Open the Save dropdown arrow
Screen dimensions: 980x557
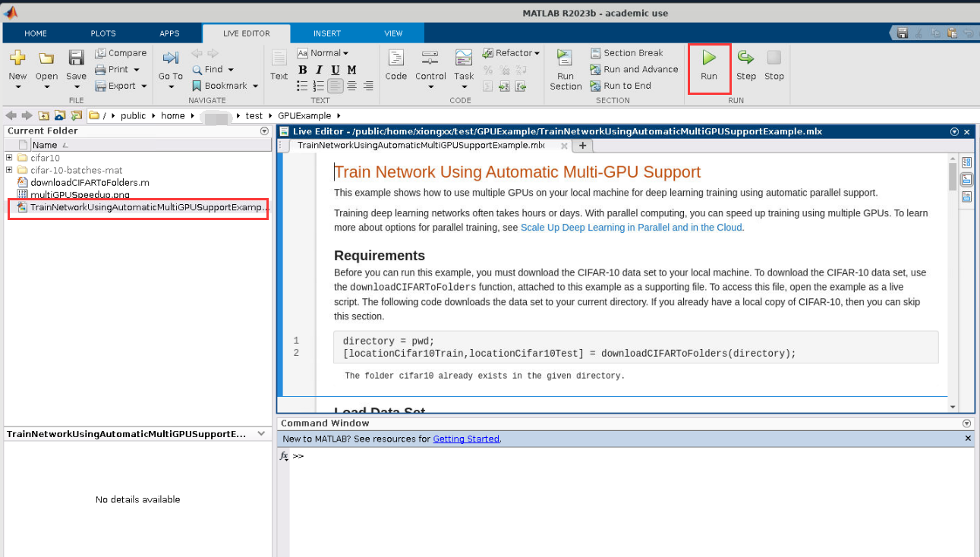76,87
